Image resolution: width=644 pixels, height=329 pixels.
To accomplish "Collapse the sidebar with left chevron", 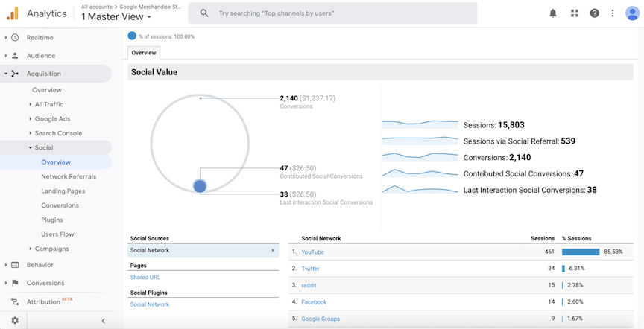I will [x=104, y=321].
